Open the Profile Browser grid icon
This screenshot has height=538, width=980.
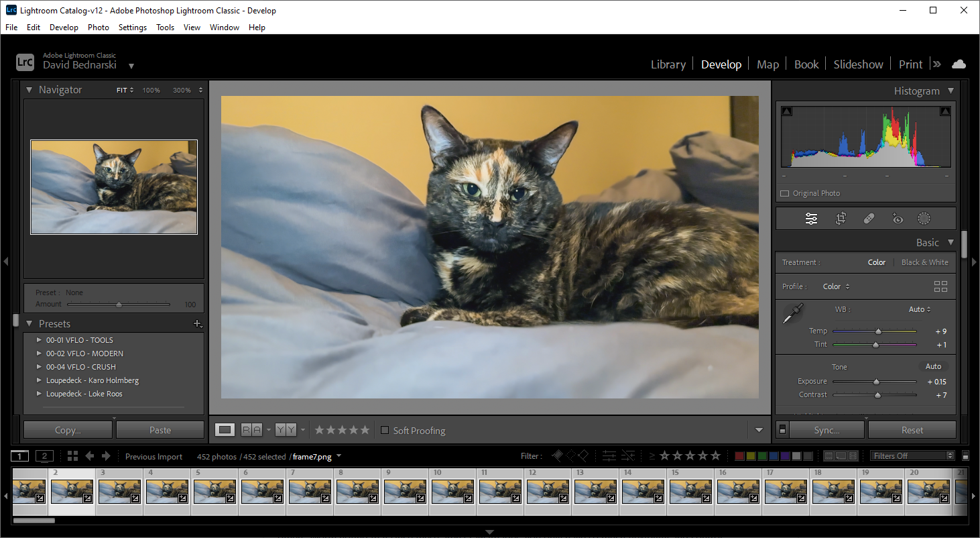940,286
